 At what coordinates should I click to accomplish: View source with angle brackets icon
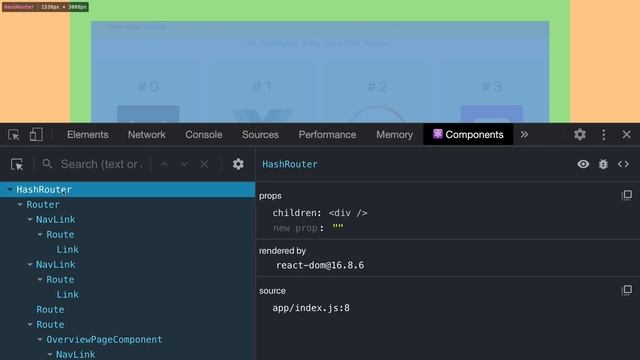(x=623, y=164)
